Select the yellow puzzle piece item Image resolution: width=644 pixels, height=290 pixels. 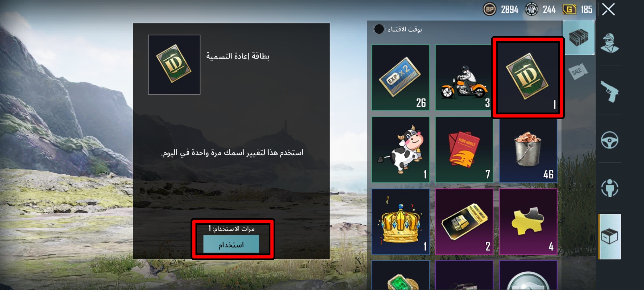[528, 222]
